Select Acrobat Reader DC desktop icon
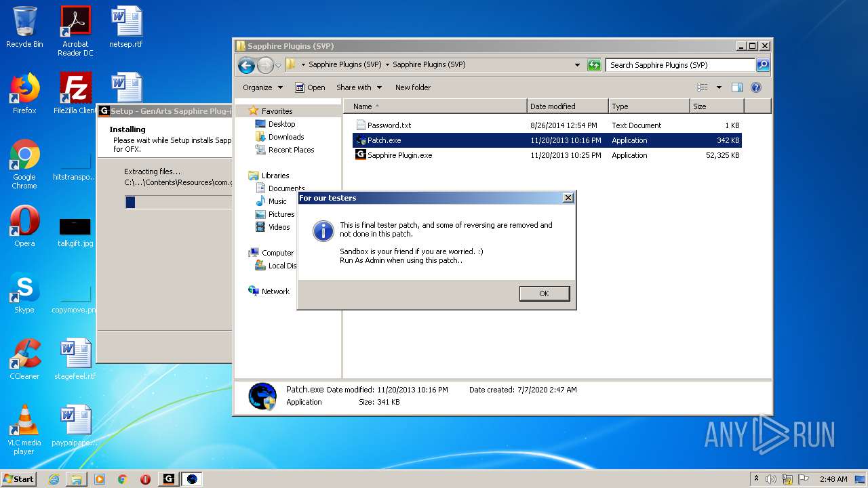This screenshot has width=868, height=488. (x=75, y=31)
